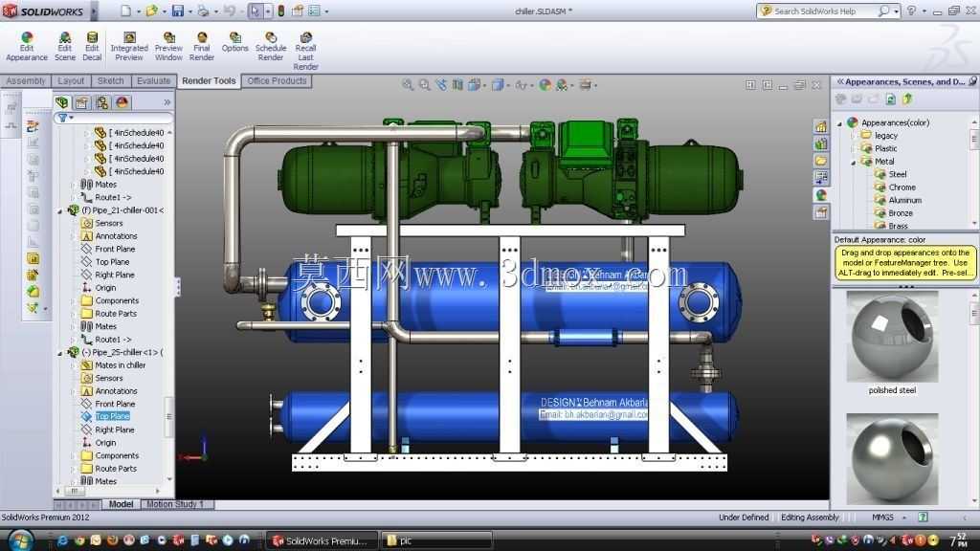This screenshot has width=980, height=551.
Task: Click Zoom to Area in view toolbar
Action: pos(424,84)
